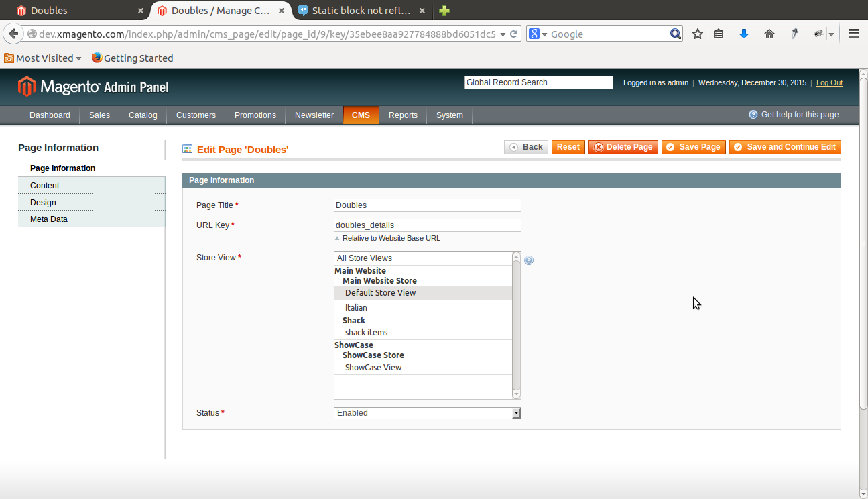Select shack items store view
The image size is (868, 499).
pyautogui.click(x=423, y=333)
